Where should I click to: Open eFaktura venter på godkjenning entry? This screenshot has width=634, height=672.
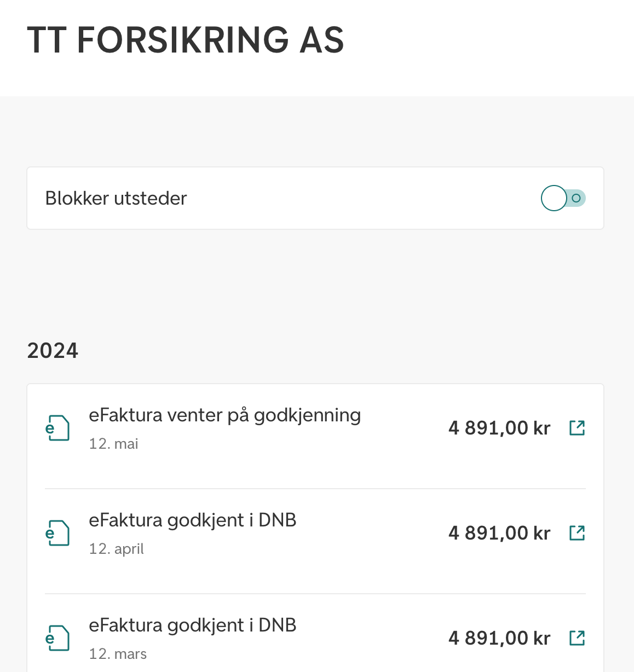click(x=224, y=415)
